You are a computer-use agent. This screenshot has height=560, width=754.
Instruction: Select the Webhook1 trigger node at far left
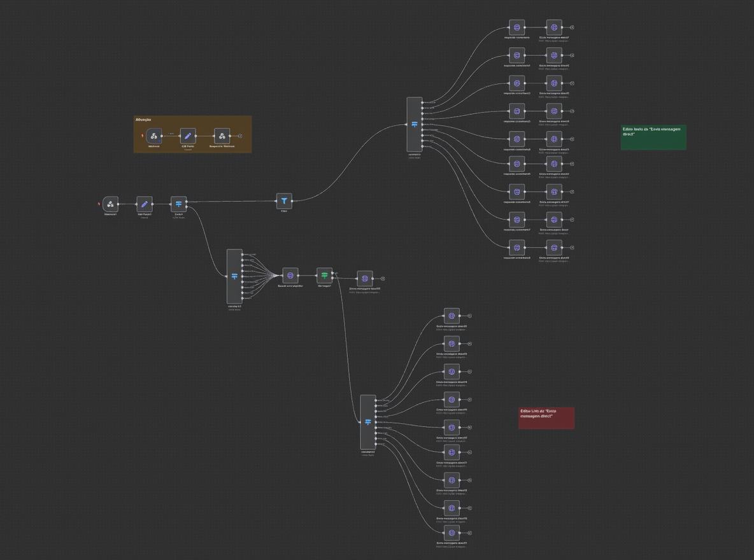click(x=111, y=204)
